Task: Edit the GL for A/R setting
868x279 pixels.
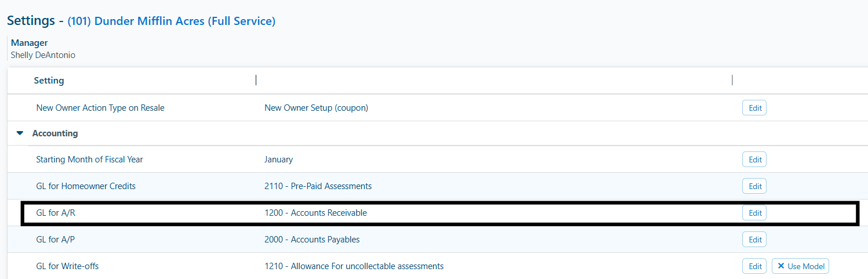Action: (754, 213)
